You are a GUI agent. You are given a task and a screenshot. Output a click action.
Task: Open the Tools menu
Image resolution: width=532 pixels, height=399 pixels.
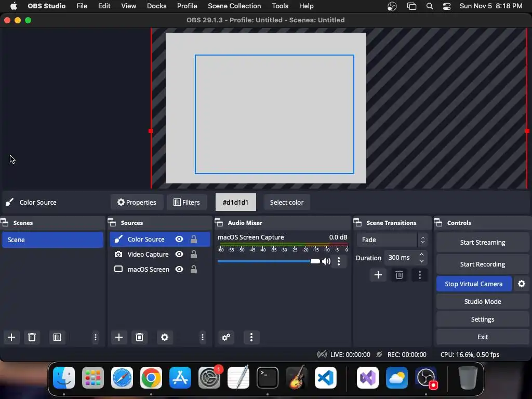pos(280,6)
